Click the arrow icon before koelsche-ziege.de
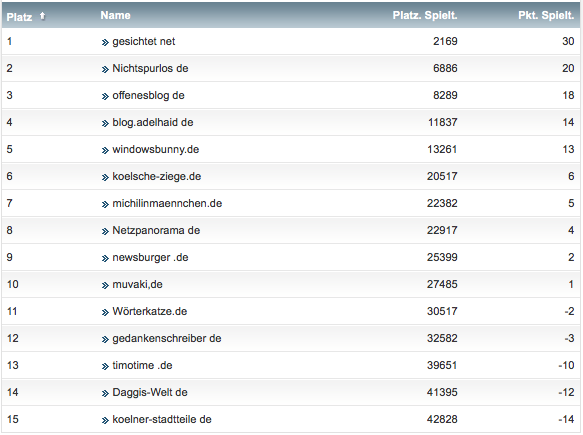583x435 pixels. pos(105,178)
